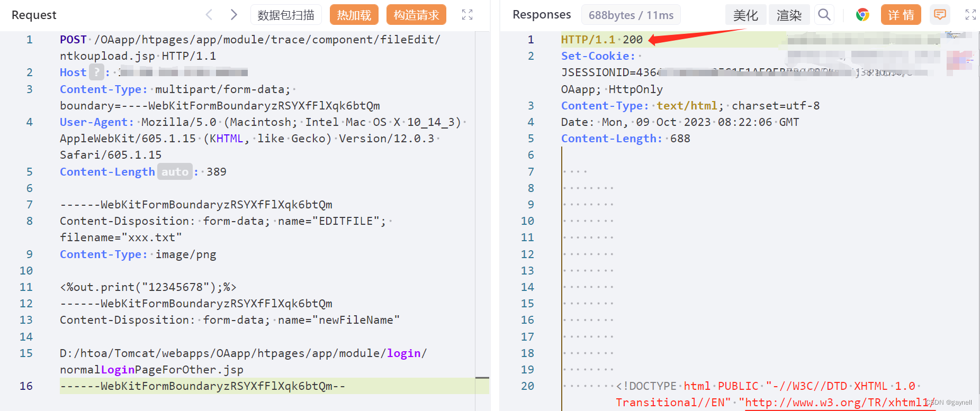
Task: Open search in the Responses panel
Action: pyautogui.click(x=824, y=15)
